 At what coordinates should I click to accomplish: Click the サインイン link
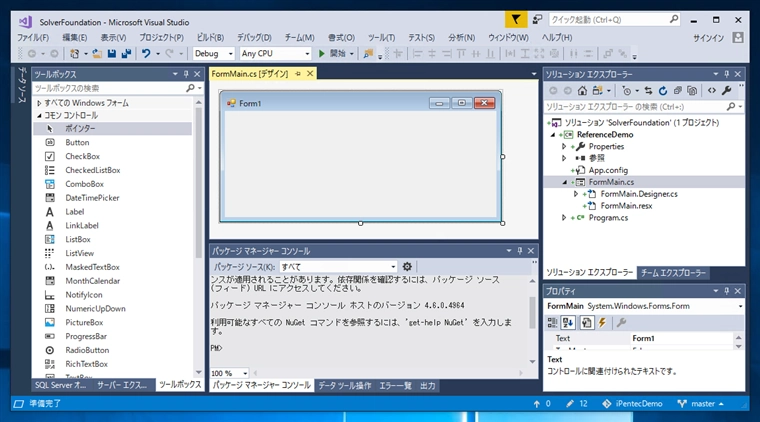pos(708,38)
